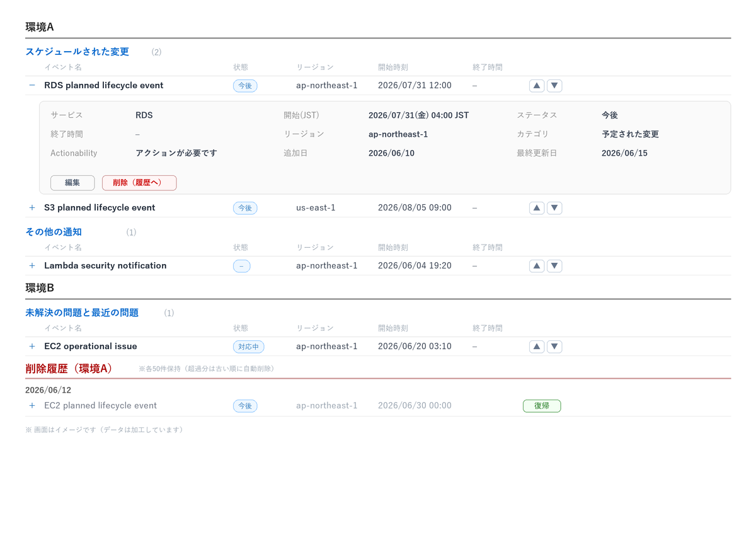Screen dimensions: 756x542
Task: Open the 未解決の問題と最近の問題 section heading
Action: point(82,313)
